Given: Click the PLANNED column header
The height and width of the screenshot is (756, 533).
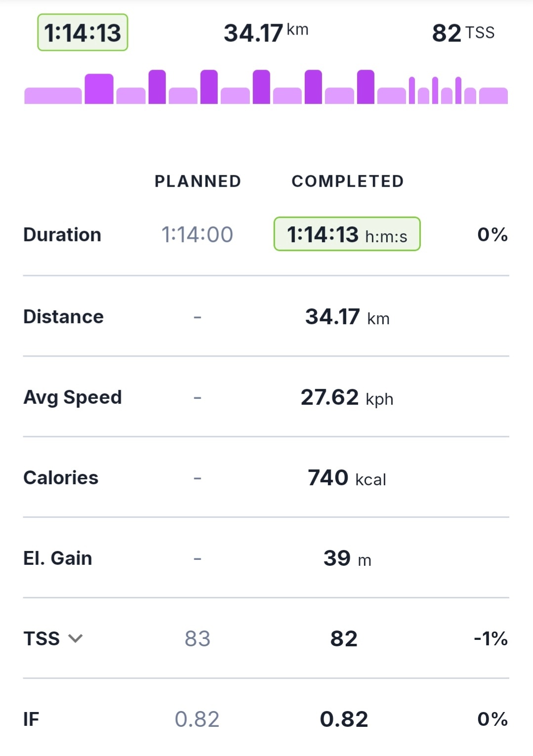Looking at the screenshot, I should pos(198,181).
